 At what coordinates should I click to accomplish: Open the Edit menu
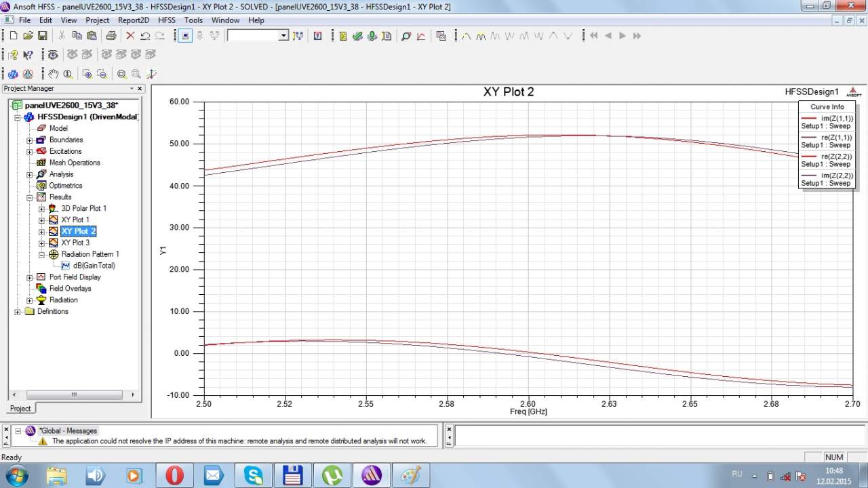[x=46, y=20]
